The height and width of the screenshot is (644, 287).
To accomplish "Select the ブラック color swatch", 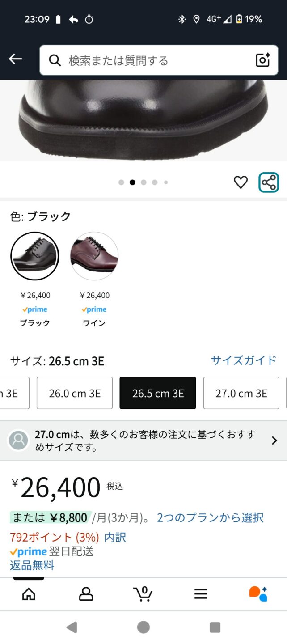I will pos(35,256).
